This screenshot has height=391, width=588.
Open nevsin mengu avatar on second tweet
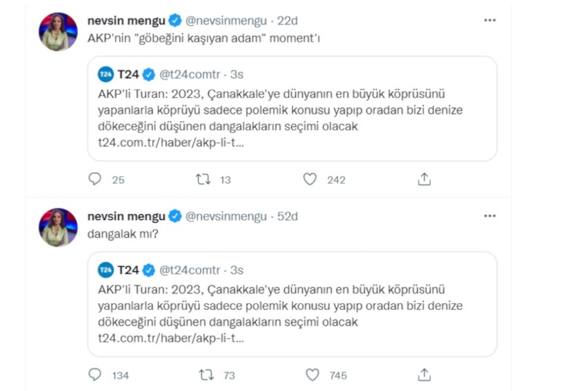(58, 228)
